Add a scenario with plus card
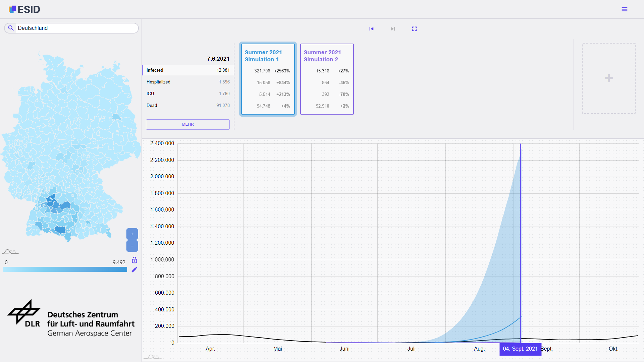The height and width of the screenshot is (362, 644). coord(608,78)
